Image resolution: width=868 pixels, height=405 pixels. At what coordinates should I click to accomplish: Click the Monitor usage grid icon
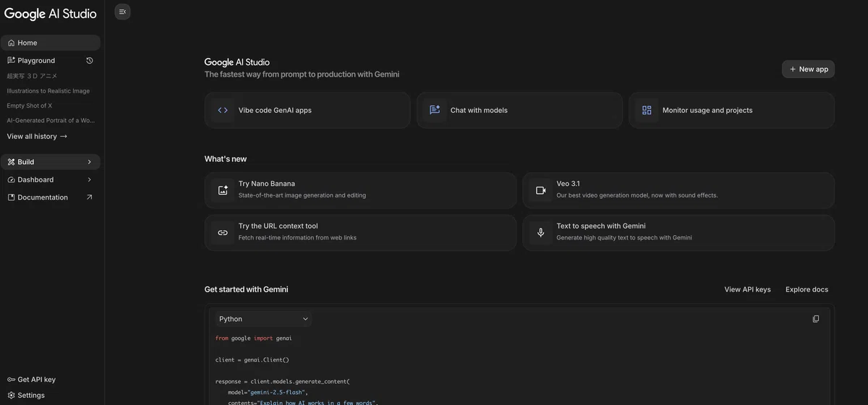(x=647, y=111)
